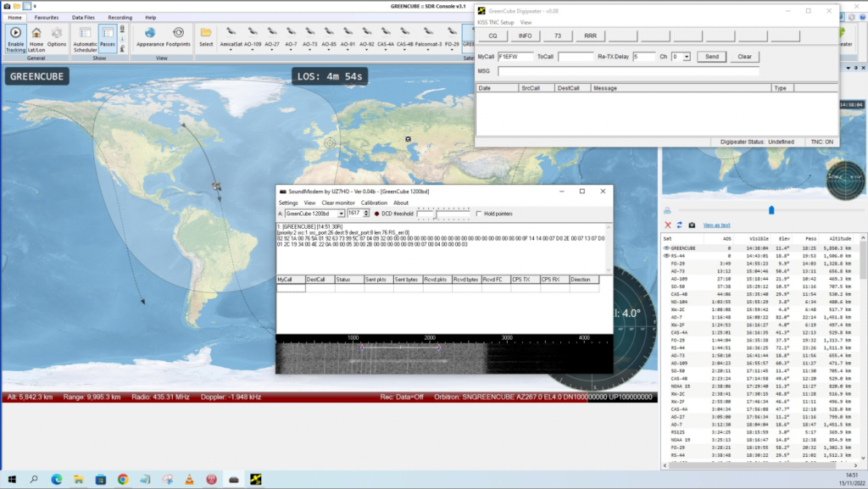Click the folder icon in quick access bar
Viewport: 868px width, 489px height.
(17, 6)
